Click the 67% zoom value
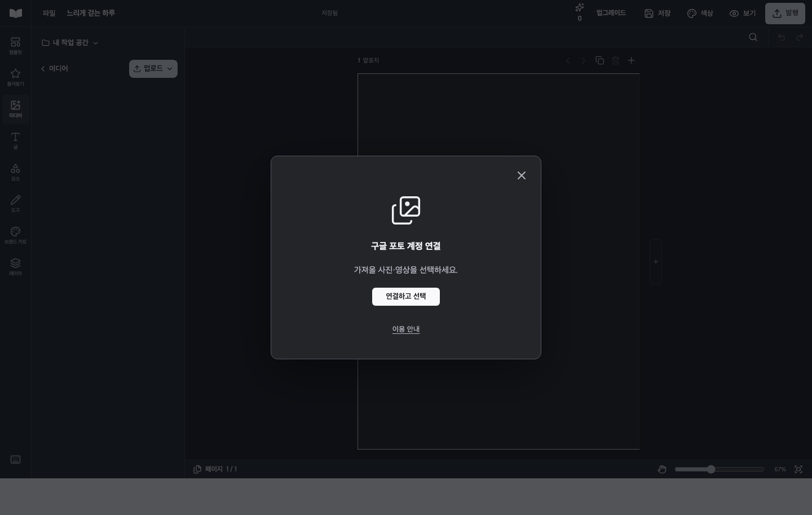Viewport: 812px width, 515px height. pos(780,469)
